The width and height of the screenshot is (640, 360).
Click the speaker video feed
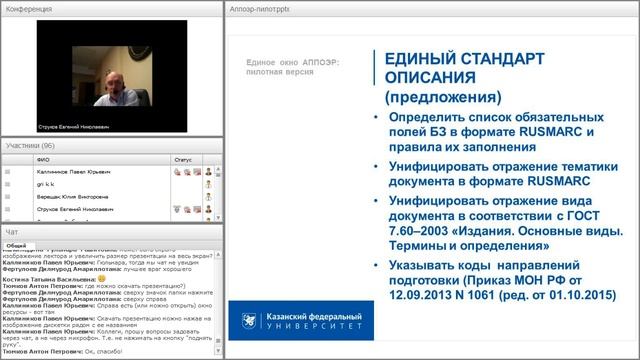(x=112, y=76)
